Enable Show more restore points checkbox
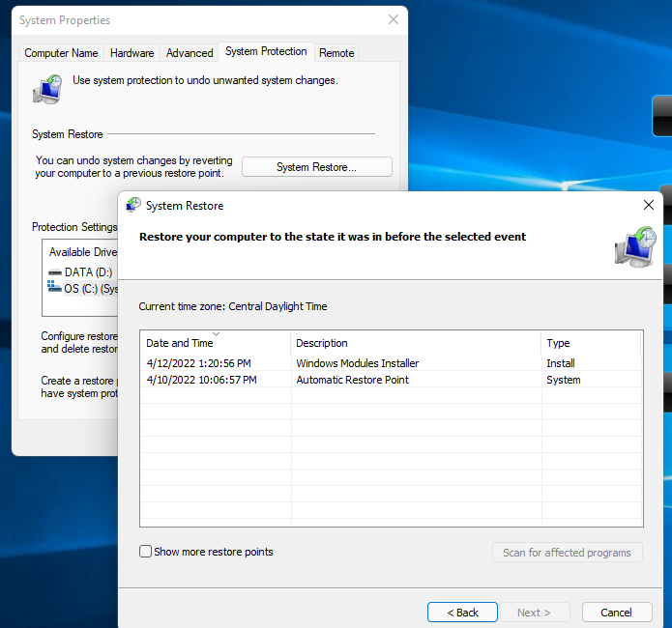The height and width of the screenshot is (628, 672). (145, 552)
